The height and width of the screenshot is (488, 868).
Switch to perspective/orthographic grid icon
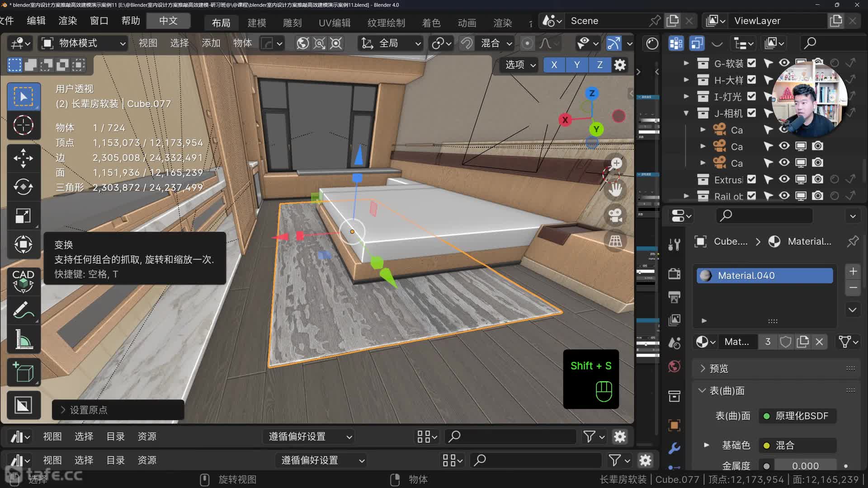click(615, 241)
